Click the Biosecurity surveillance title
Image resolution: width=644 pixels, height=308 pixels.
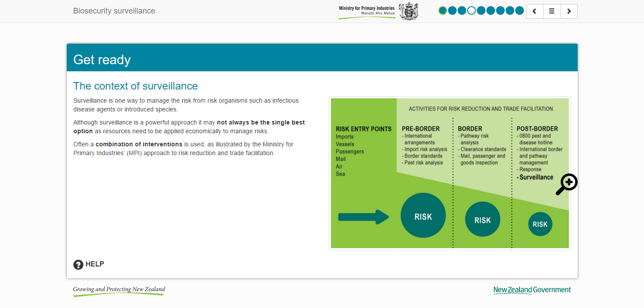(x=114, y=11)
